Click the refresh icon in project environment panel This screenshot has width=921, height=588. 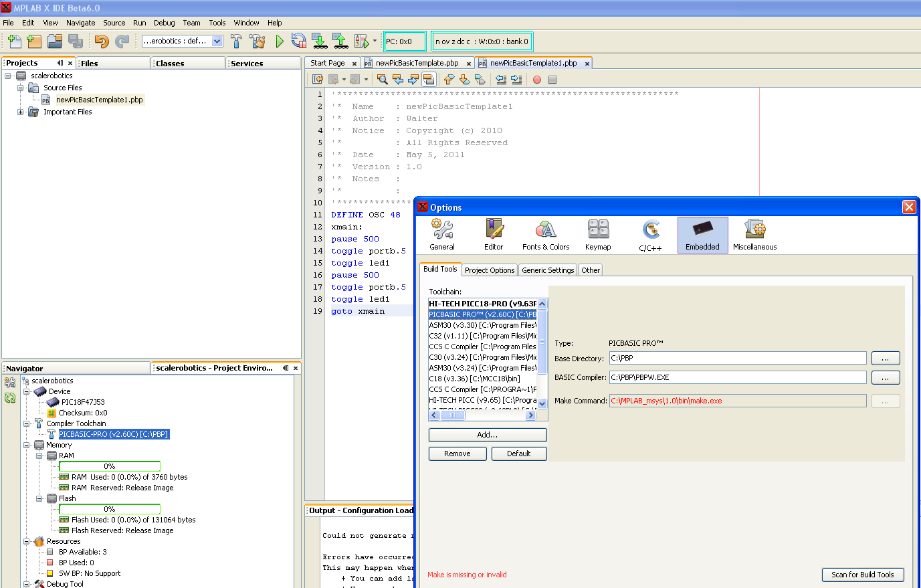point(10,398)
